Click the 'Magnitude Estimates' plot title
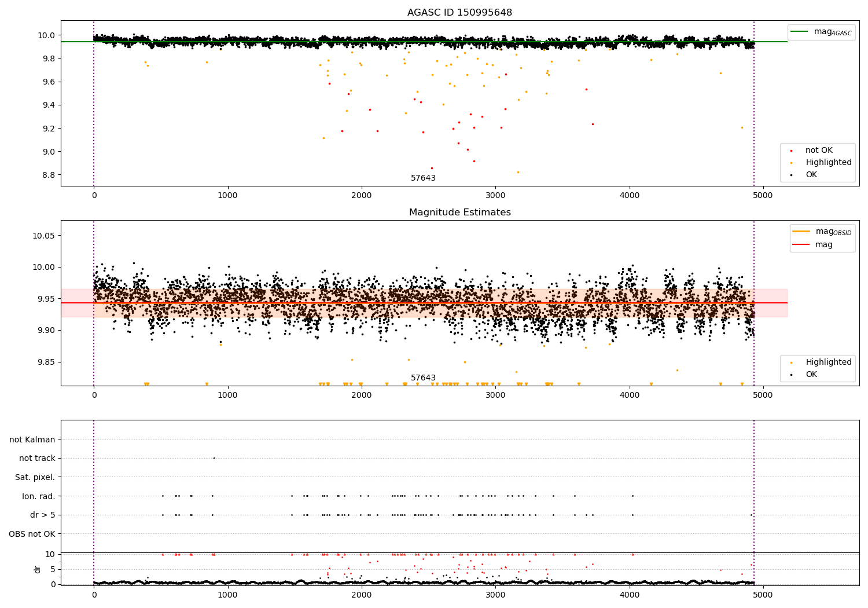The image size is (868, 608). tap(459, 213)
